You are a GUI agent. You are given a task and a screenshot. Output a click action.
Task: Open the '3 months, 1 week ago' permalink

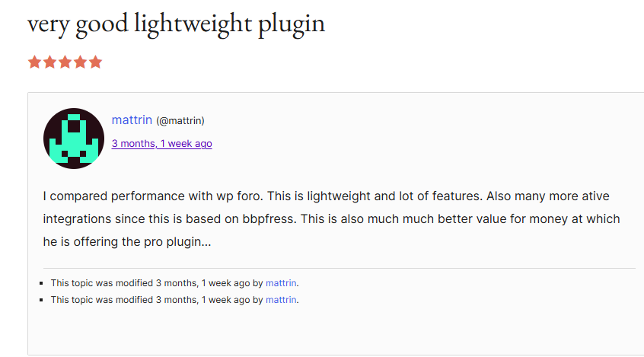[x=161, y=143]
